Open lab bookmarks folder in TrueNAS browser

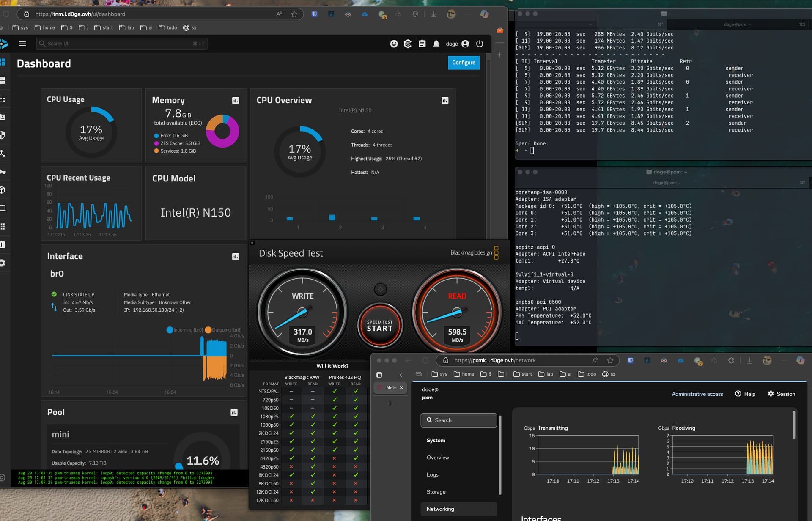click(x=126, y=27)
